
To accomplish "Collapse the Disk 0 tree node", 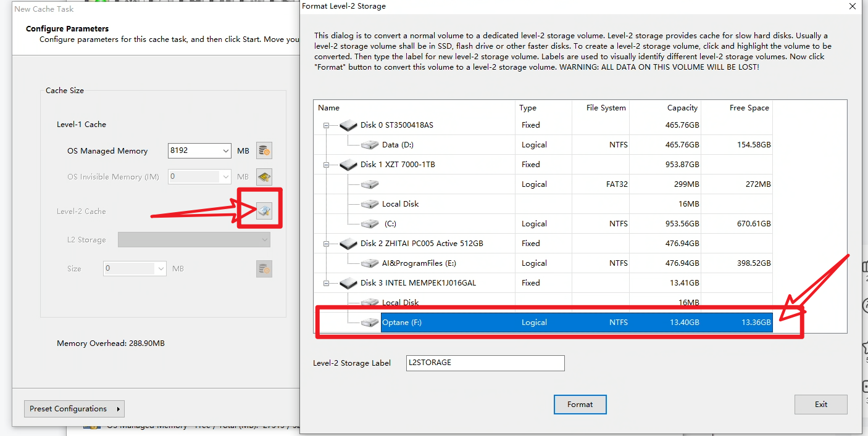I will 326,125.
